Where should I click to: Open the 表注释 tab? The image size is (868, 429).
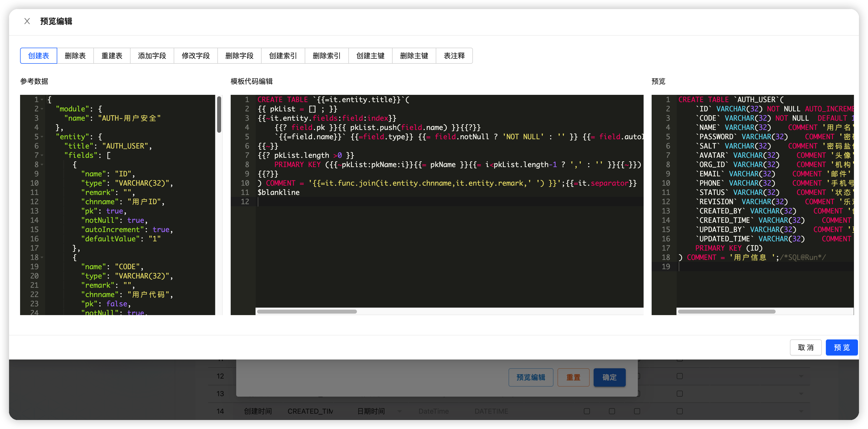[454, 56]
